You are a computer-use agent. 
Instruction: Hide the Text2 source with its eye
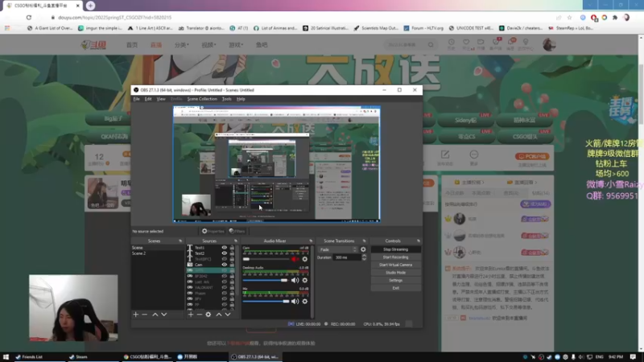pos(225,253)
